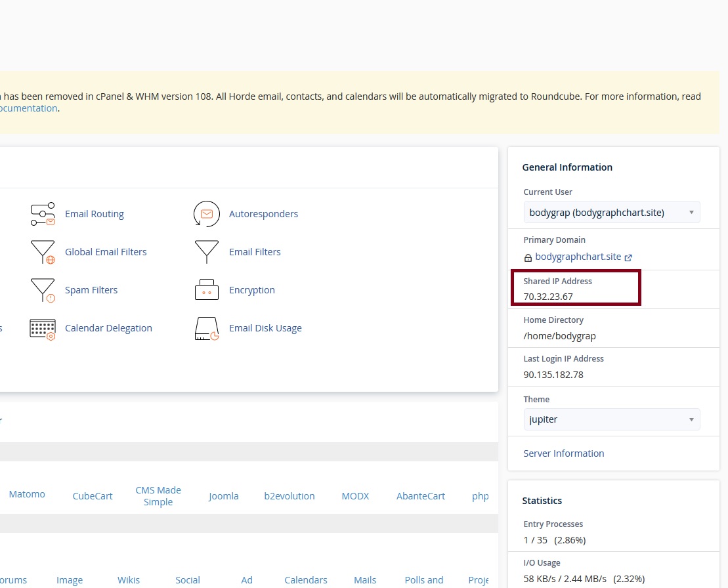Open the Ad category

pos(247,580)
